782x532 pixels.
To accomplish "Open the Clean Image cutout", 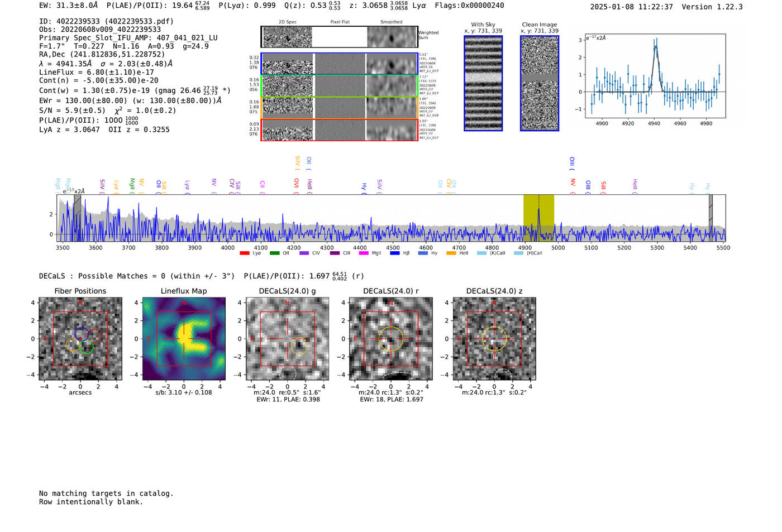I will tap(540, 83).
